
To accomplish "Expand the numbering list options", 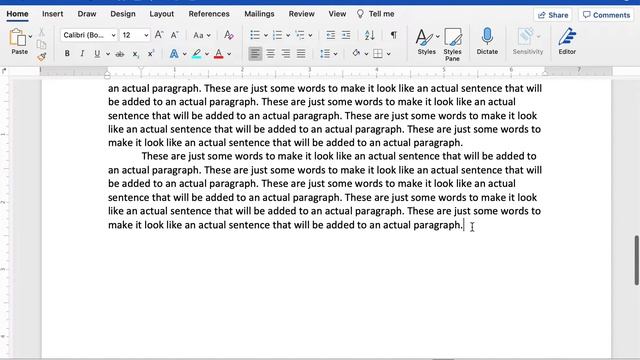I will click(288, 36).
